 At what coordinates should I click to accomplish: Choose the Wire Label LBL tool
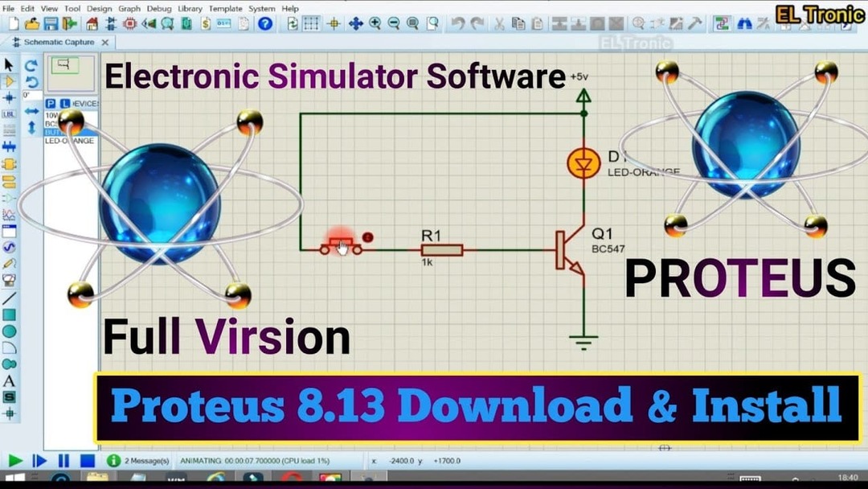pyautogui.click(x=9, y=114)
